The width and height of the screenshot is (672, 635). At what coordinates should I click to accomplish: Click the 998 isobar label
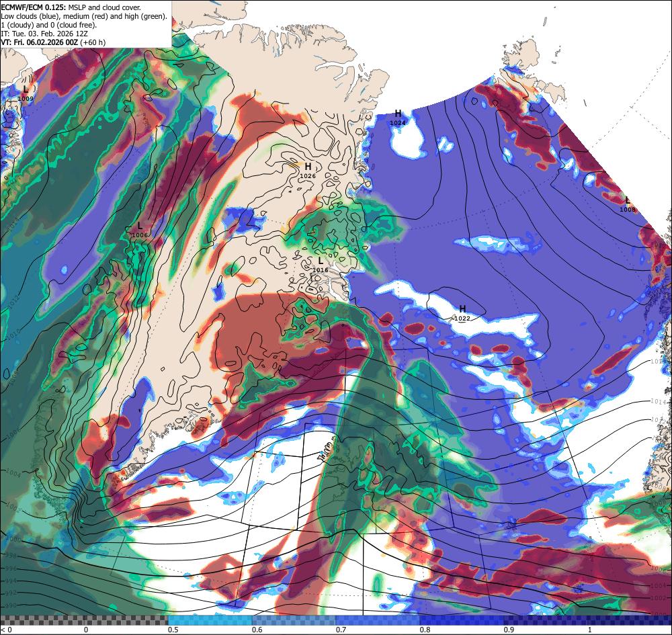(x=11, y=555)
